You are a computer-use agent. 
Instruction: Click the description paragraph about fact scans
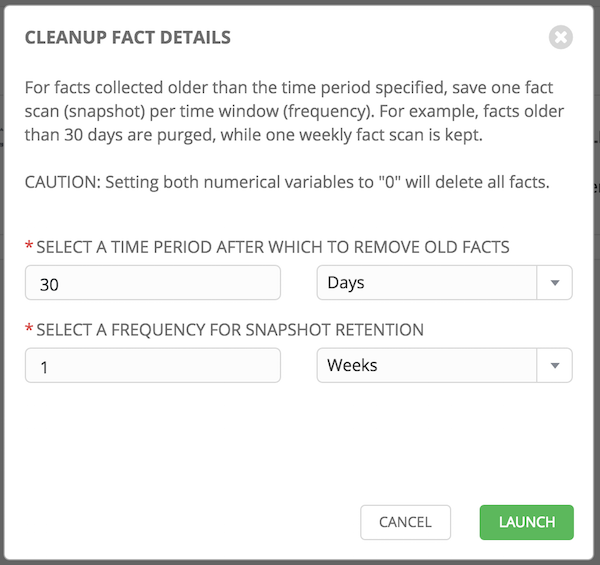294,111
